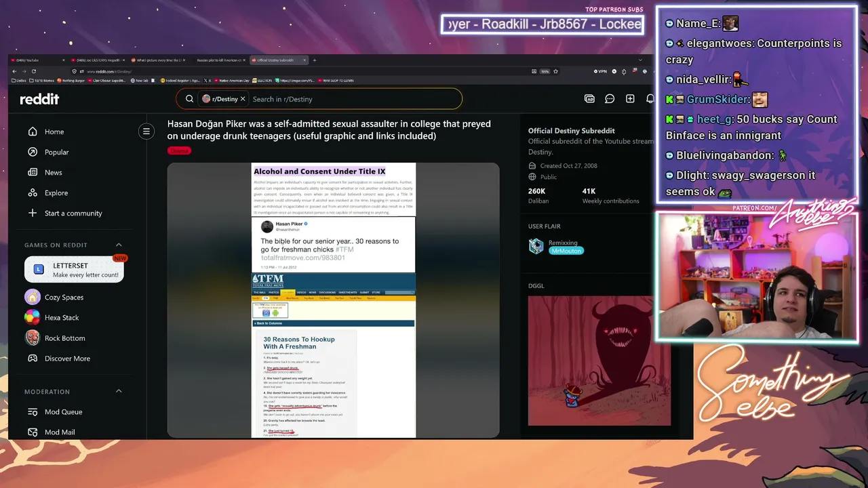The image size is (868, 488).
Task: Open the browser tab list dropdown arrow
Action: 640,60
